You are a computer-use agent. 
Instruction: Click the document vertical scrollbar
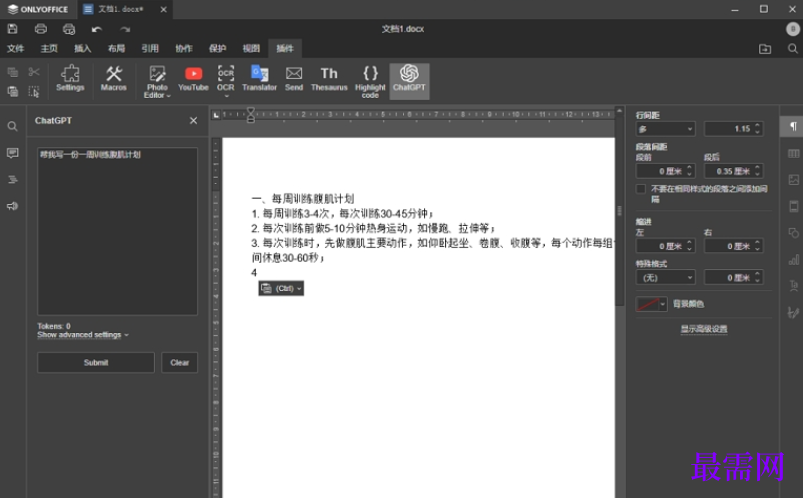619,211
